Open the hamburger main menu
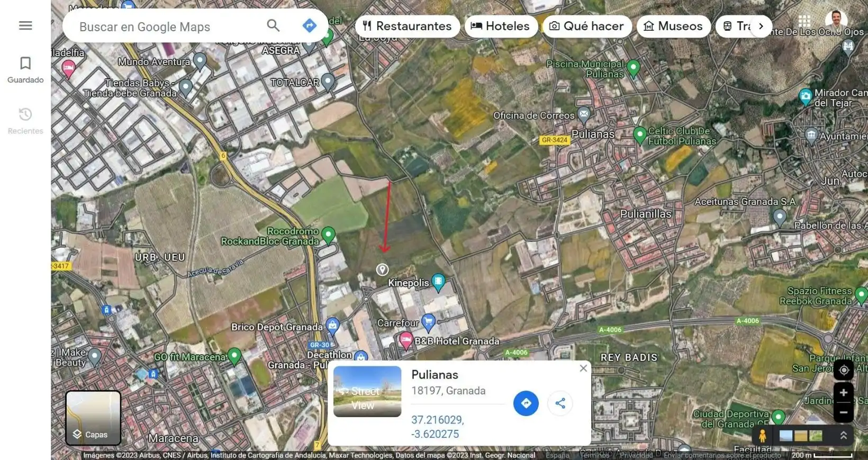Viewport: 868px width, 460px height. click(x=25, y=25)
